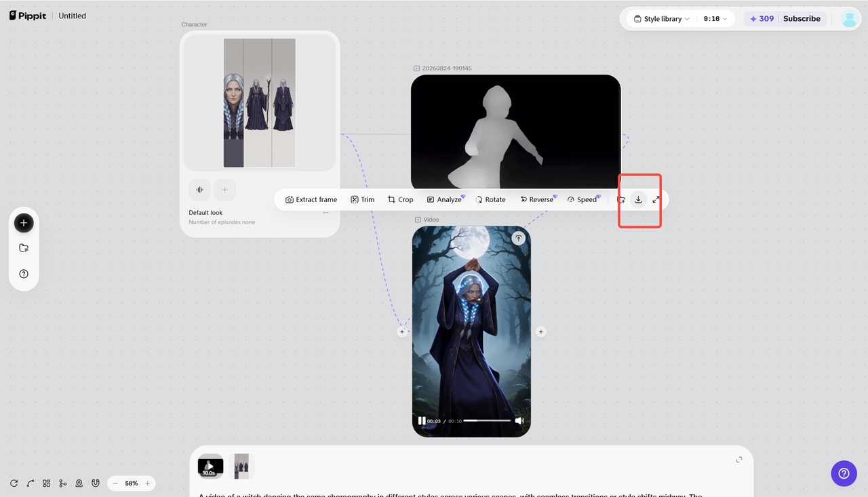Select the Crop tool

(x=400, y=199)
